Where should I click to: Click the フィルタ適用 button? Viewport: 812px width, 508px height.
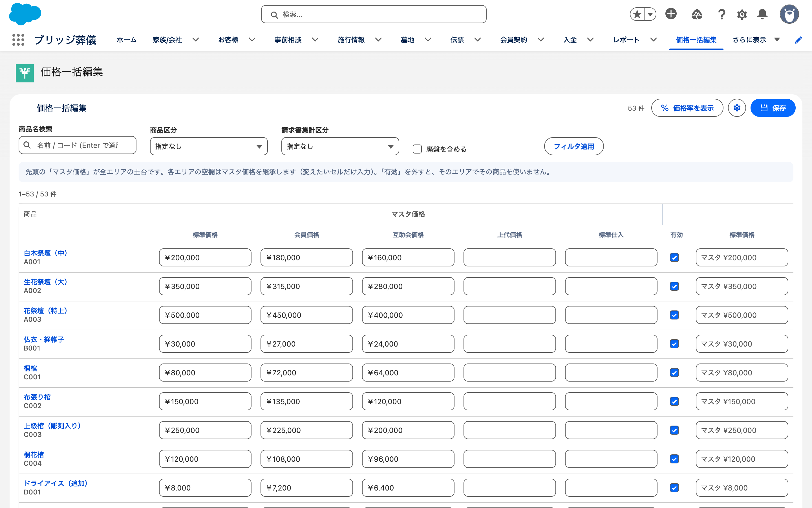point(574,146)
